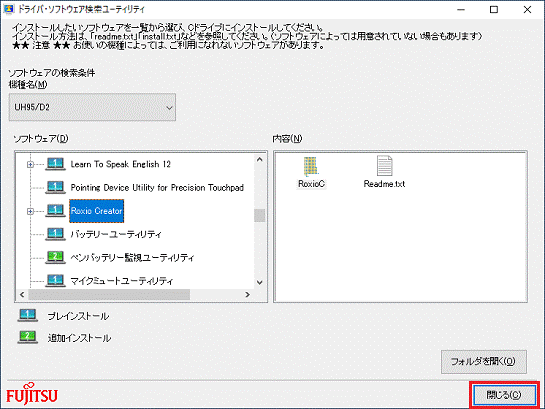Viewport: 545px width, 409px height.
Task: Close the window with the X button
Action: [x=527, y=10]
